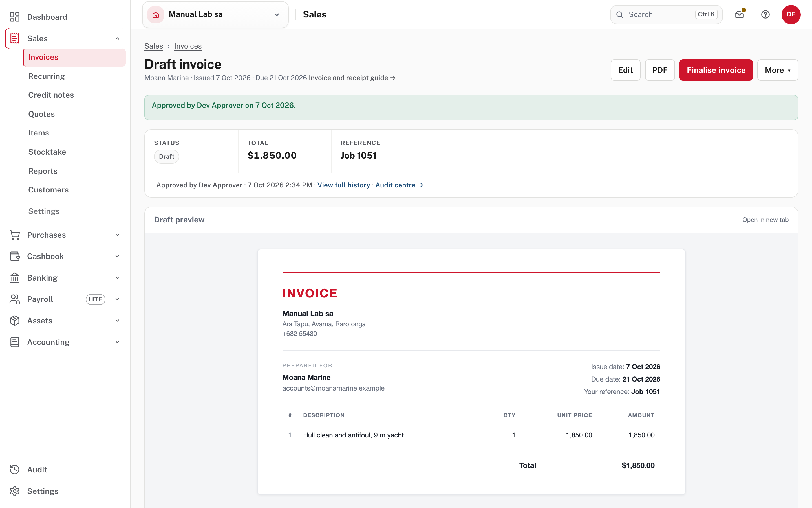Focus the Search input field

[666, 14]
